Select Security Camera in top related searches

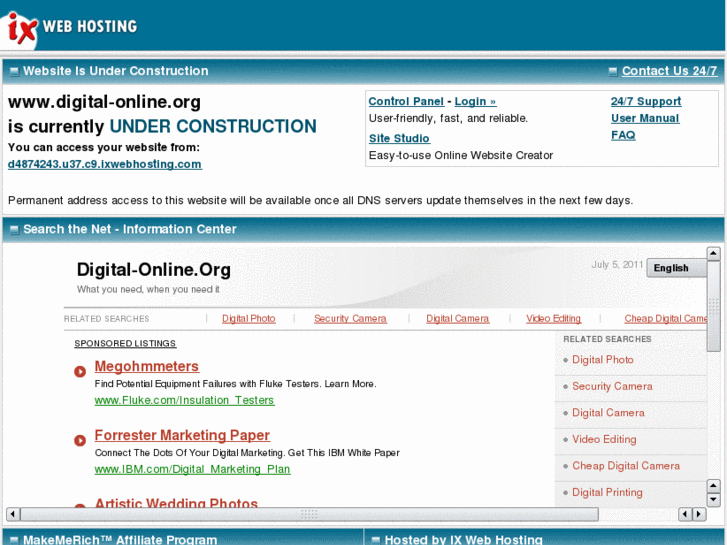point(350,319)
